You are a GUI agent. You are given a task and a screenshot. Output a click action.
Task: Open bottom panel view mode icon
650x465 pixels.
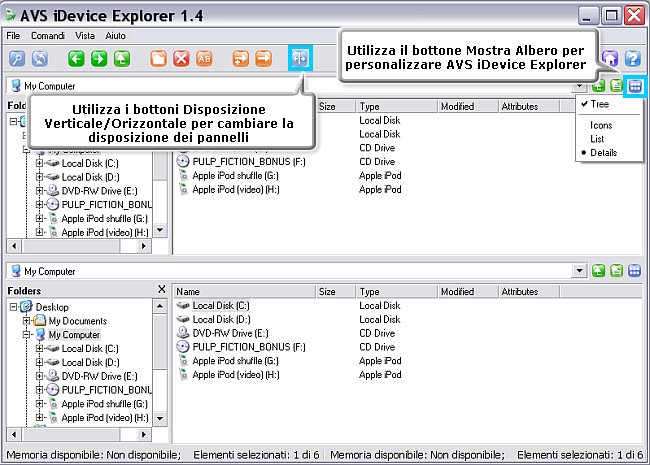(635, 271)
